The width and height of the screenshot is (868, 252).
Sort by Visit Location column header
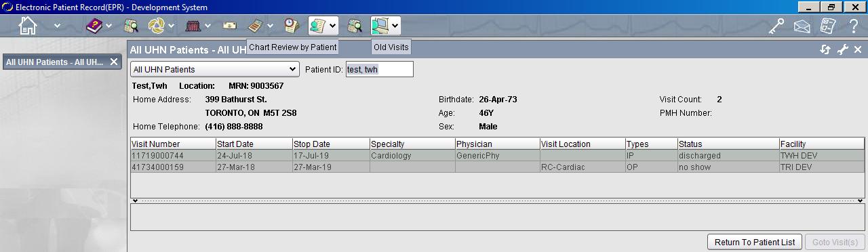click(x=583, y=144)
